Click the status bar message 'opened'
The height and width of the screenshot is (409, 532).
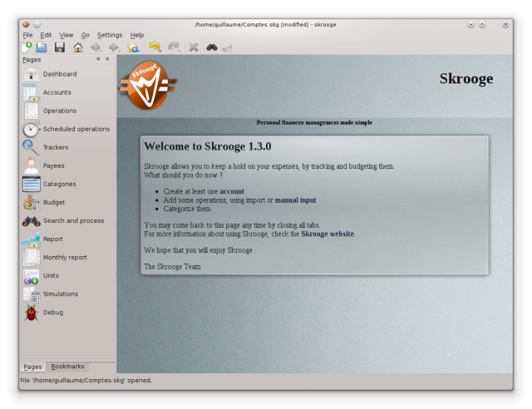pos(86,380)
